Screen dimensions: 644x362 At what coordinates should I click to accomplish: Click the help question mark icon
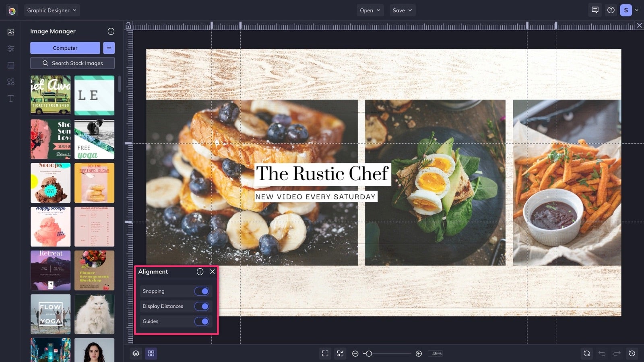611,10
